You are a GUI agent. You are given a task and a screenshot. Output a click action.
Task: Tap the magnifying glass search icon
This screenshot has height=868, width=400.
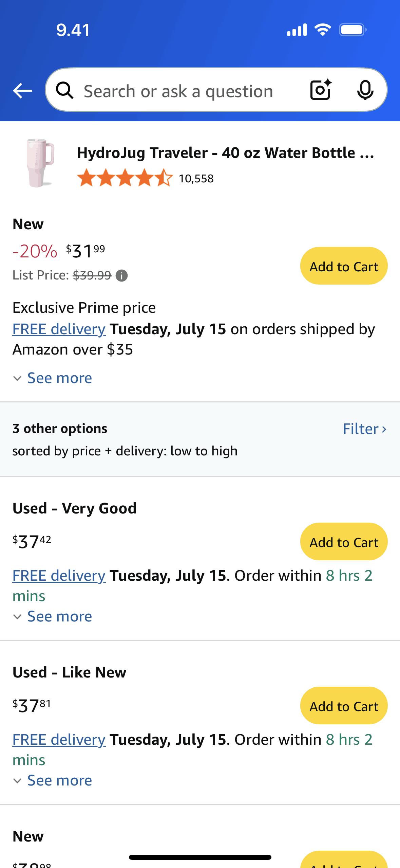tap(65, 91)
